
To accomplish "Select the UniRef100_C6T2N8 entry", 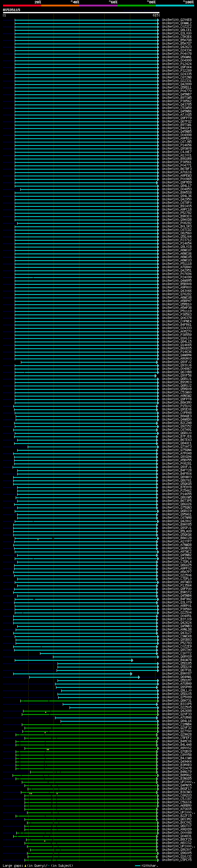I will tap(177, 78).
